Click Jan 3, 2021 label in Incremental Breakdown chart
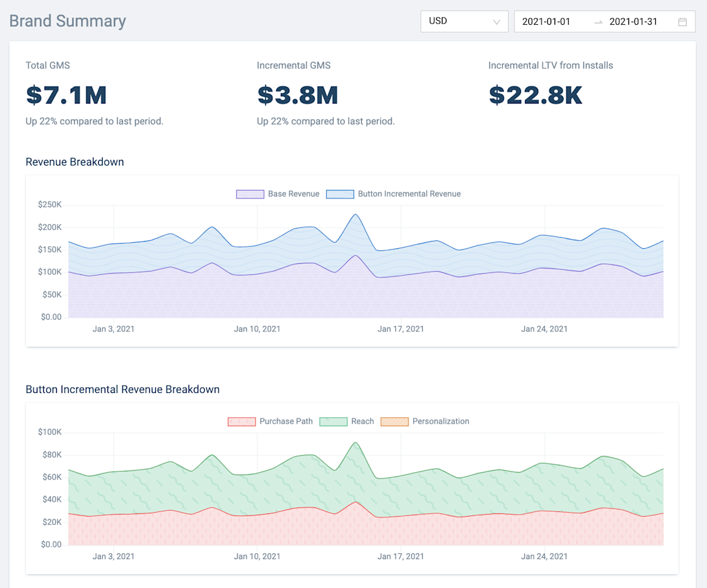The width and height of the screenshot is (707, 588). [114, 557]
